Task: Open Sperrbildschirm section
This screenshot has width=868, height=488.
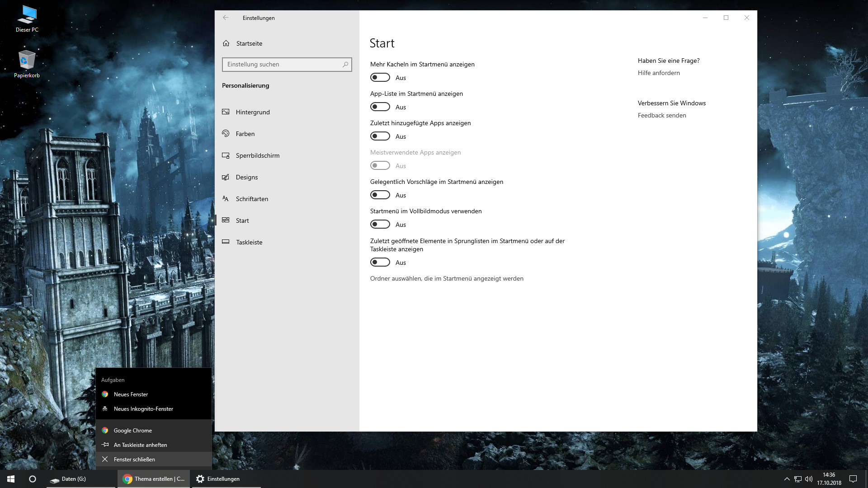Action: tap(257, 155)
